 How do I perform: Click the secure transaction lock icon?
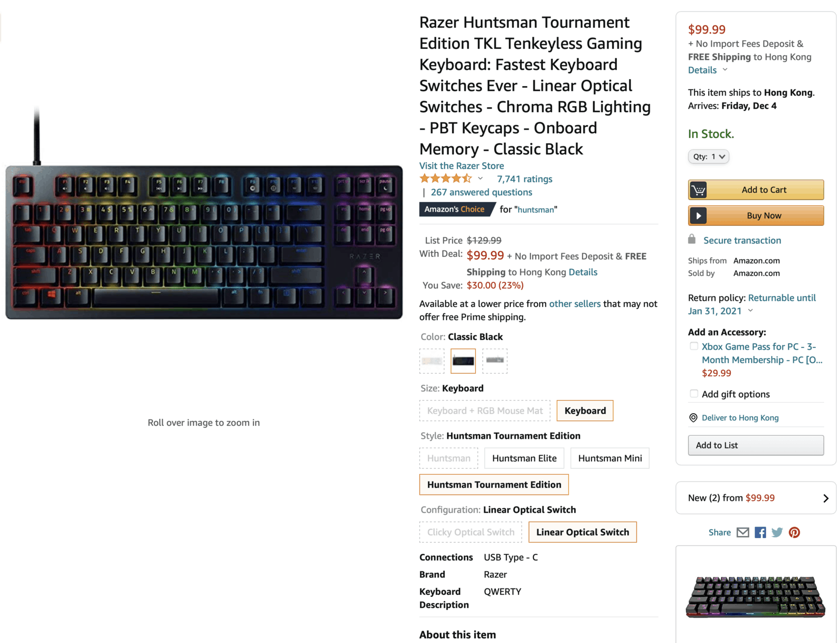tap(692, 239)
